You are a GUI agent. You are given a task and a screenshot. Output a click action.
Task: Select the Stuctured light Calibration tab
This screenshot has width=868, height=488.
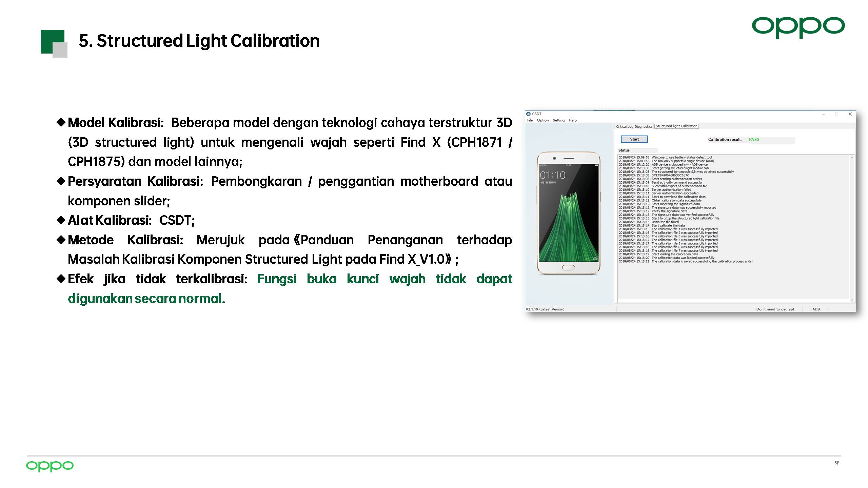676,126
